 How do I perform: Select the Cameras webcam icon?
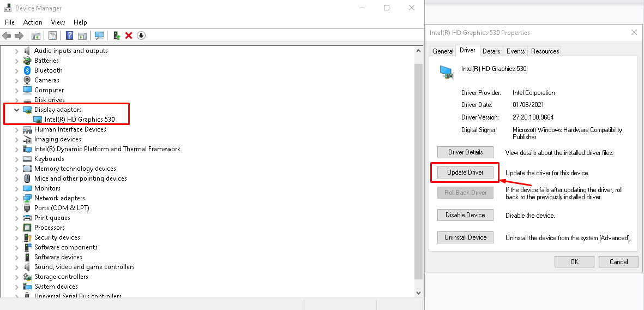point(27,80)
